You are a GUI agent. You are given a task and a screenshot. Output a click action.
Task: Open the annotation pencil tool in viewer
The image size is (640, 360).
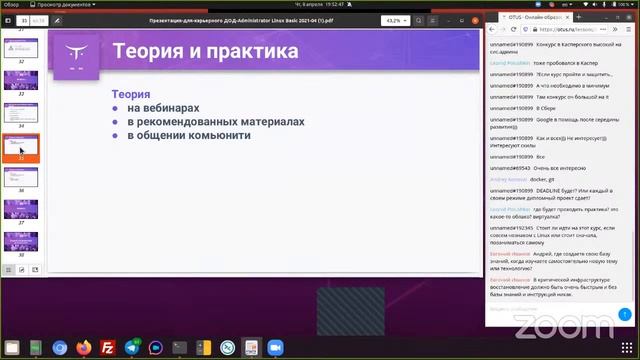57,20
